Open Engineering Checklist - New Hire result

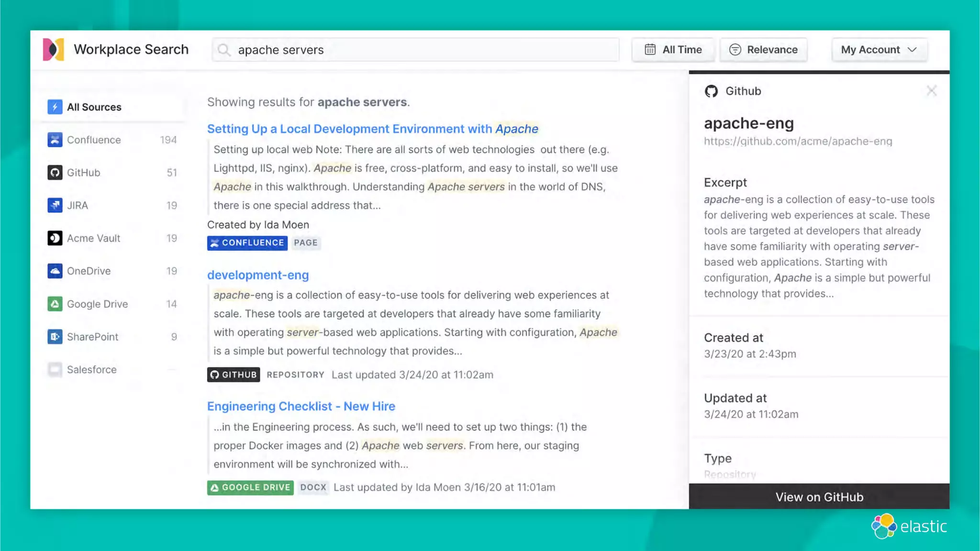pos(301,406)
